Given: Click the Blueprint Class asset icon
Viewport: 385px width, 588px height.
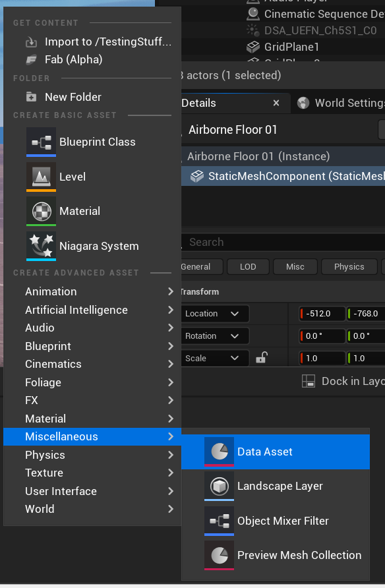Looking at the screenshot, I should (42, 142).
